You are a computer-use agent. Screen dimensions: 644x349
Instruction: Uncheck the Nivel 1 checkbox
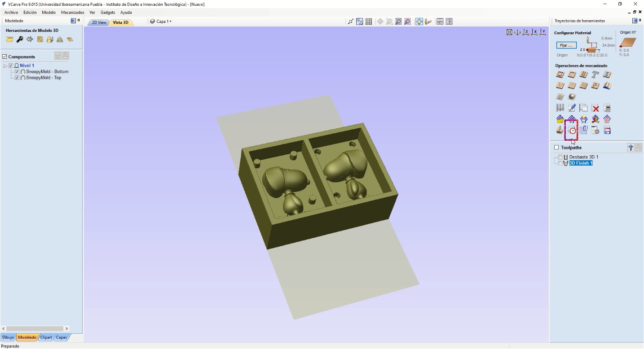(x=11, y=65)
